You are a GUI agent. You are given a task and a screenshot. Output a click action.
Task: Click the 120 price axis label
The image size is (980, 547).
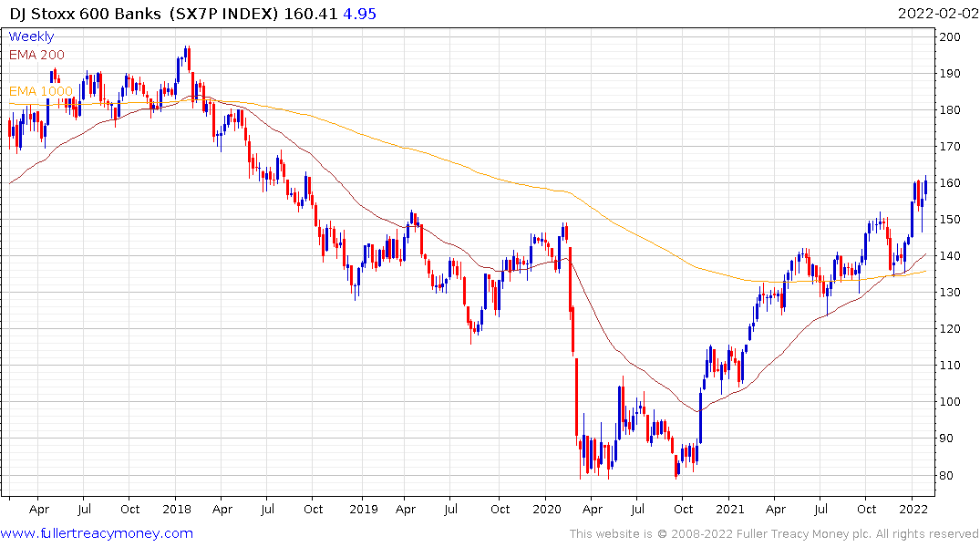(950, 329)
